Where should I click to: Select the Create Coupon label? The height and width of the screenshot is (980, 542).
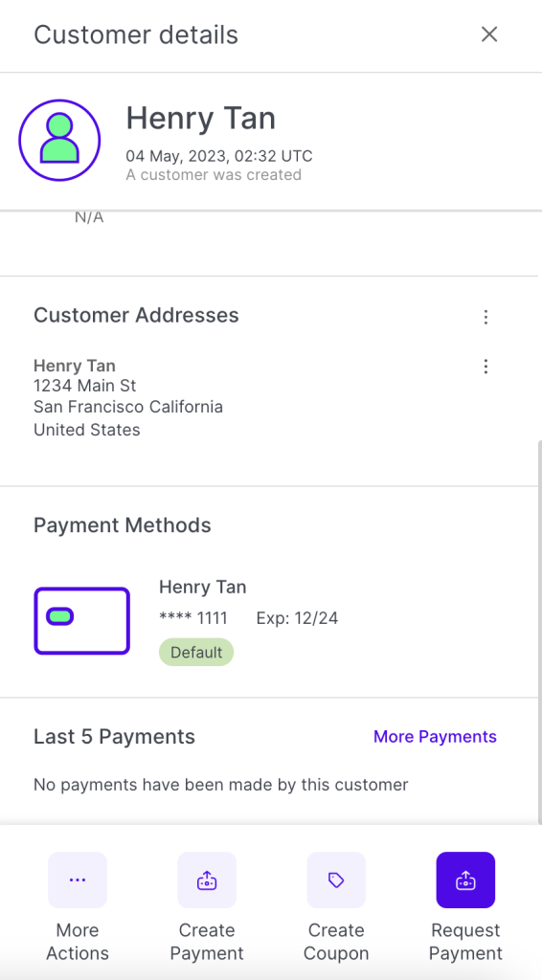point(336,942)
